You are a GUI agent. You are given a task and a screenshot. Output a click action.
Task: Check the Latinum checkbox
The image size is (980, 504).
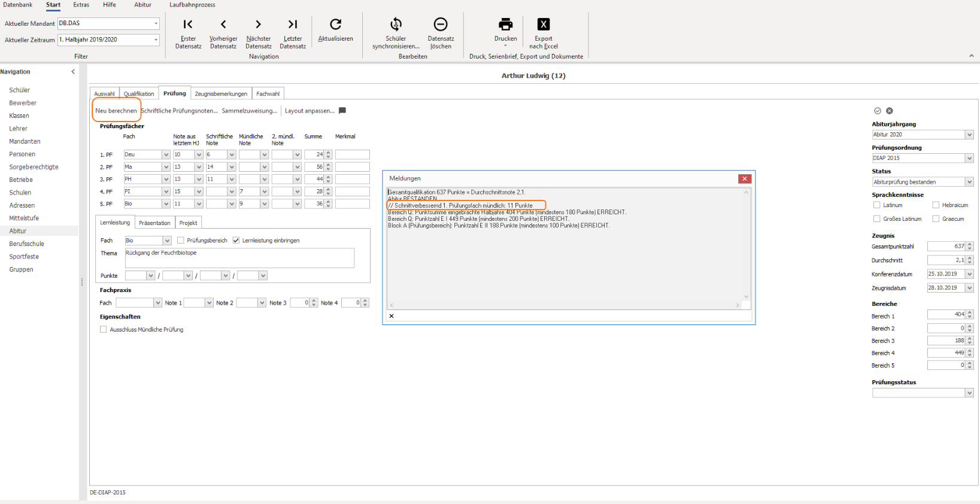[877, 205]
